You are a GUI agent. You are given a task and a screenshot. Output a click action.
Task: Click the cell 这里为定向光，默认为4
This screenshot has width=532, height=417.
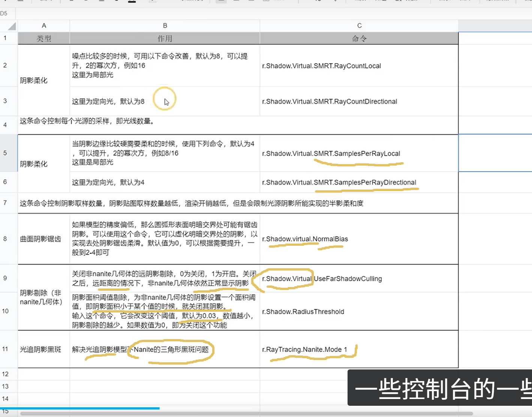(165, 182)
